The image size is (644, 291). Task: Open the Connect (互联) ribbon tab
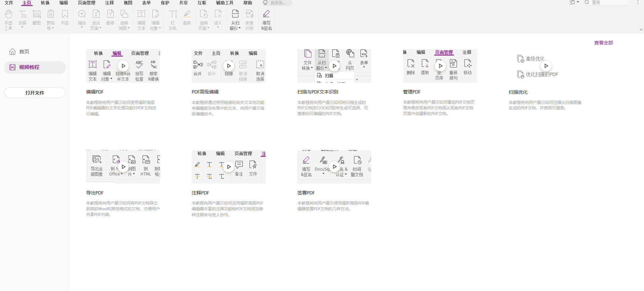coord(202,3)
